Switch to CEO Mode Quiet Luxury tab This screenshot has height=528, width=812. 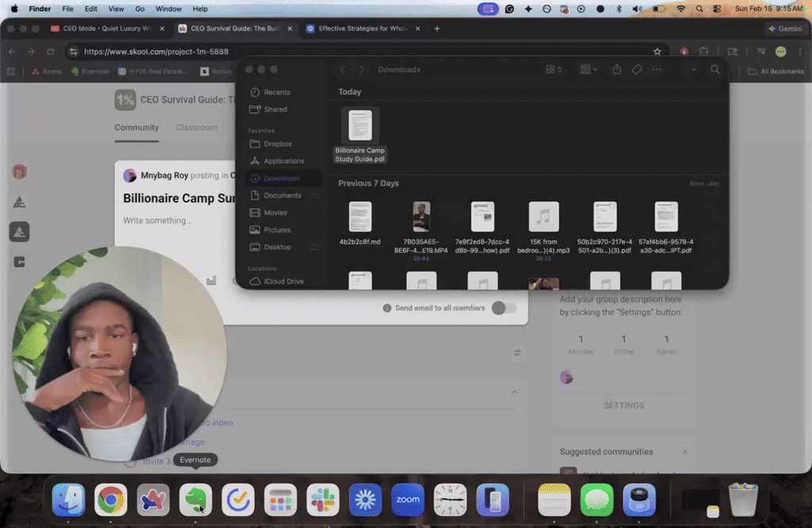tap(107, 29)
